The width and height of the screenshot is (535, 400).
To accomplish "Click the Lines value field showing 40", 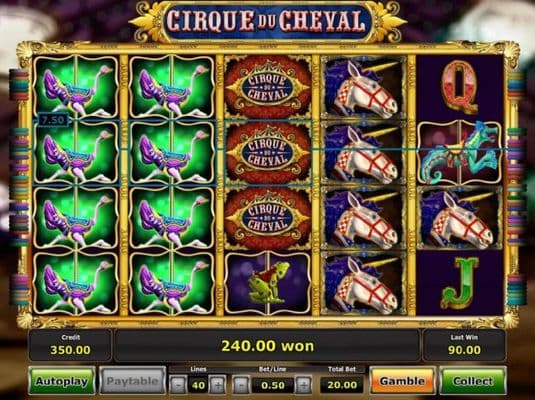I will [198, 385].
